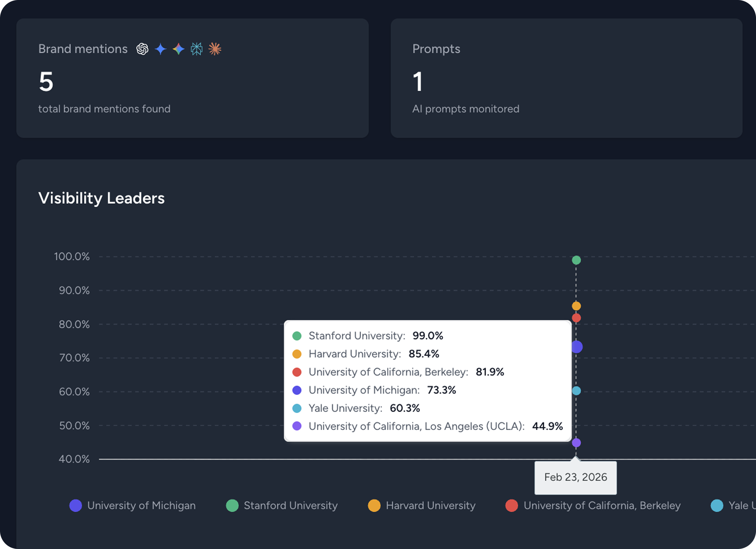
Task: Click the blue University of Michigan data point
Action: pos(577,347)
